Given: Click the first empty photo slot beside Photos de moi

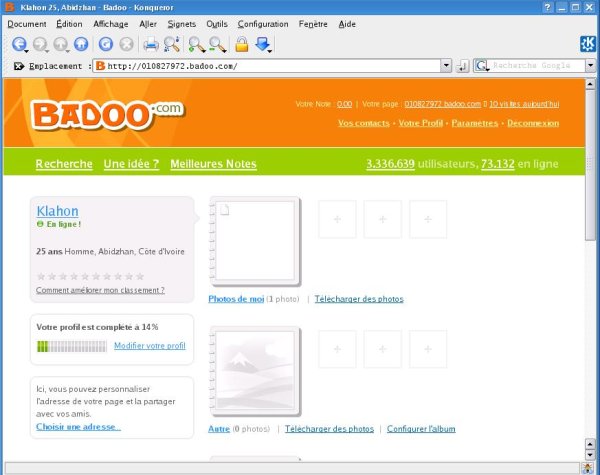Looking at the screenshot, I should tap(337, 219).
